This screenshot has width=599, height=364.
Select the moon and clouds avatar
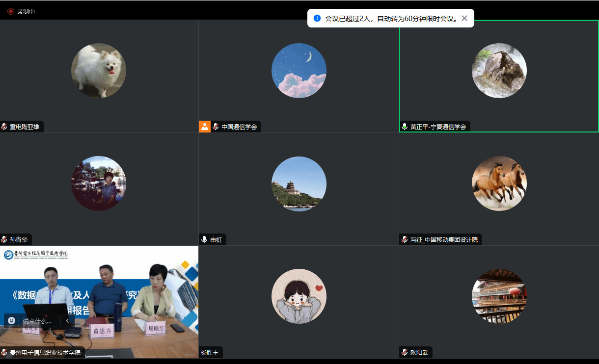(x=299, y=71)
